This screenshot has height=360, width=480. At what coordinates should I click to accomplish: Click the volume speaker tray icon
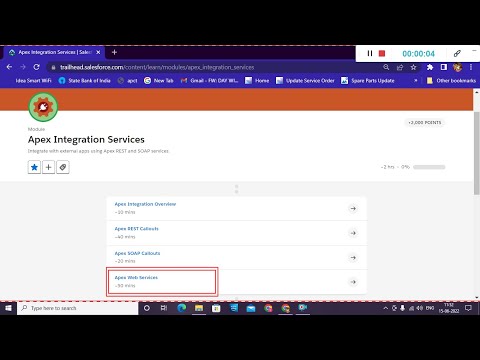point(420,308)
